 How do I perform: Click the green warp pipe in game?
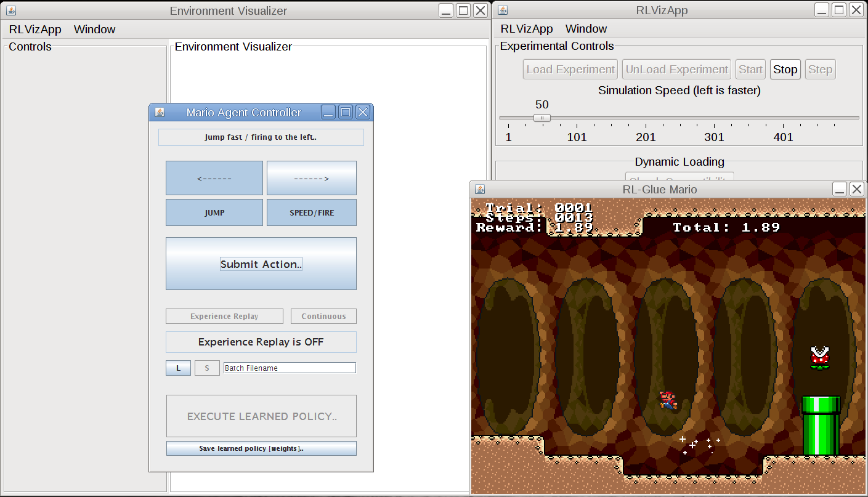(x=821, y=426)
